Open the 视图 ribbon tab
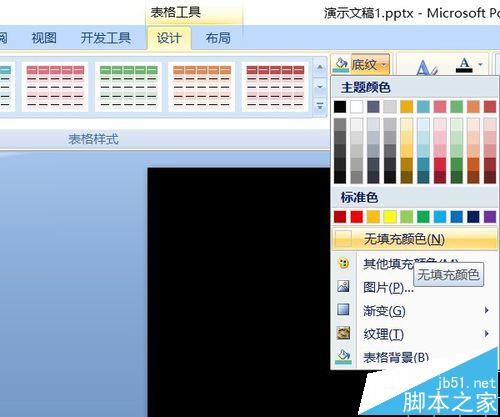Viewport: 500px width, 417px height. coord(44,38)
